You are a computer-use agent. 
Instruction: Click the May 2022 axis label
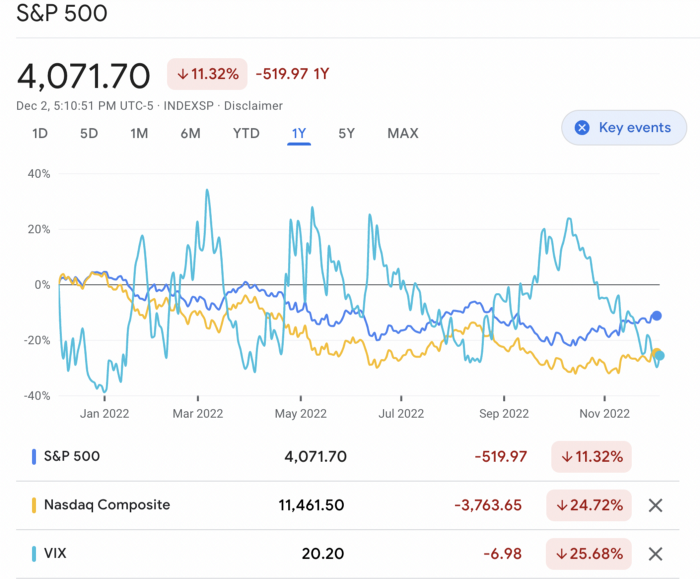pyautogui.click(x=300, y=414)
